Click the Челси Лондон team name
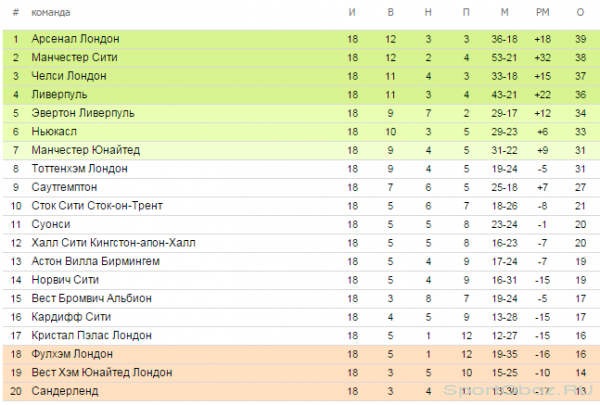600x405 pixels. [69, 76]
